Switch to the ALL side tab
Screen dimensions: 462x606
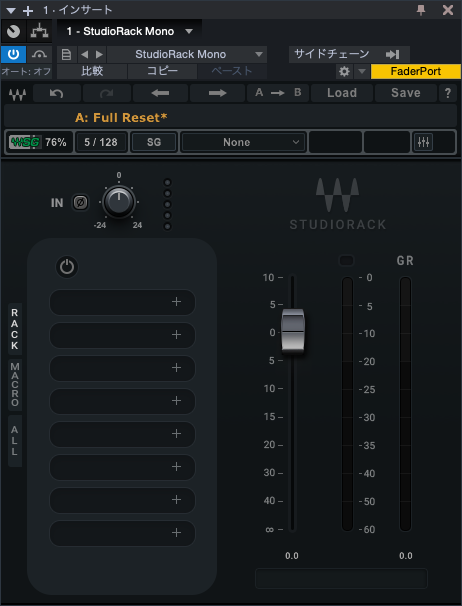[15, 441]
